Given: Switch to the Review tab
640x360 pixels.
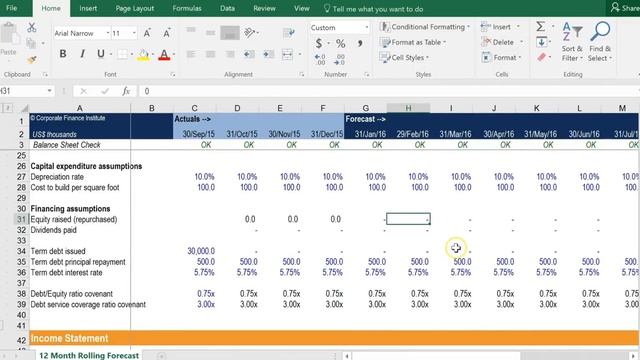Looking at the screenshot, I should click(x=264, y=8).
